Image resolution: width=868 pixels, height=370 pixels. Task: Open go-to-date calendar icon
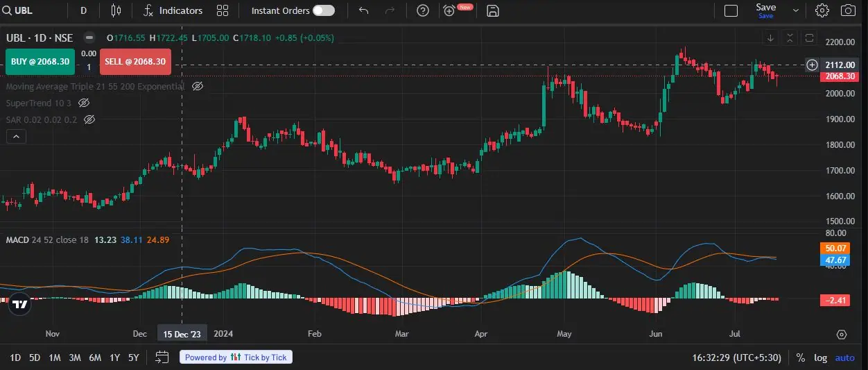click(x=162, y=358)
